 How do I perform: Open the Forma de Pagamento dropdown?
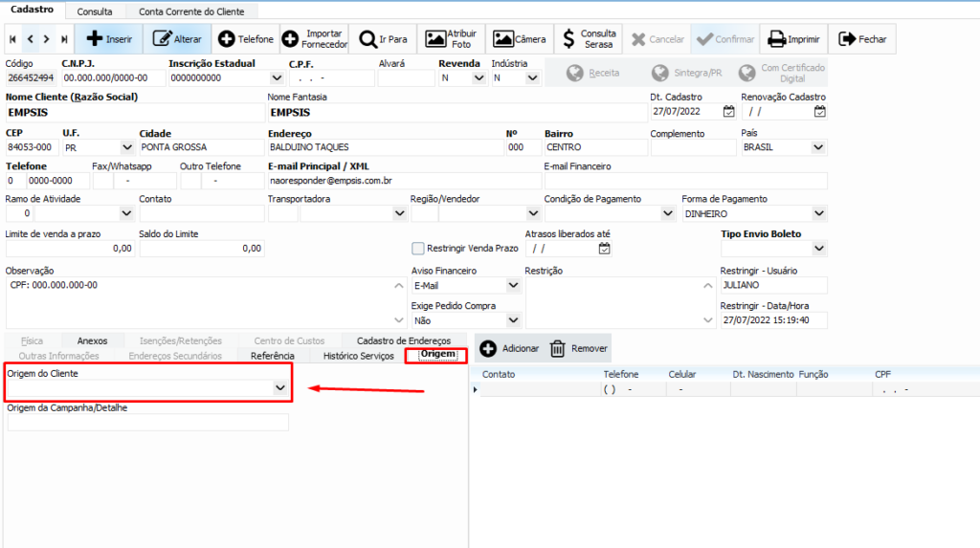pyautogui.click(x=817, y=213)
